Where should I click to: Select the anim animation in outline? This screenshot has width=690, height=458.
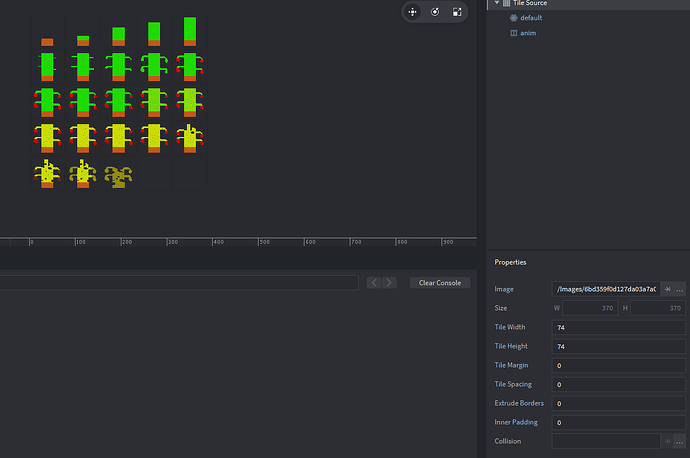527,33
